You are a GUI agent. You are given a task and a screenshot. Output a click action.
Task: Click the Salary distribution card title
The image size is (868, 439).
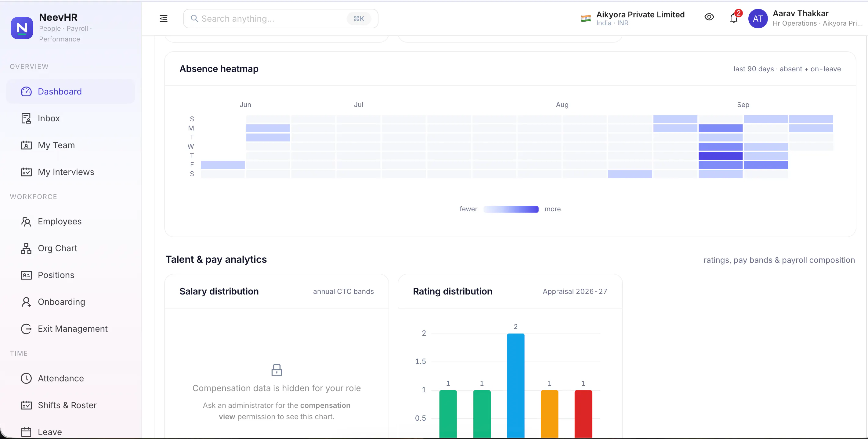219,291
